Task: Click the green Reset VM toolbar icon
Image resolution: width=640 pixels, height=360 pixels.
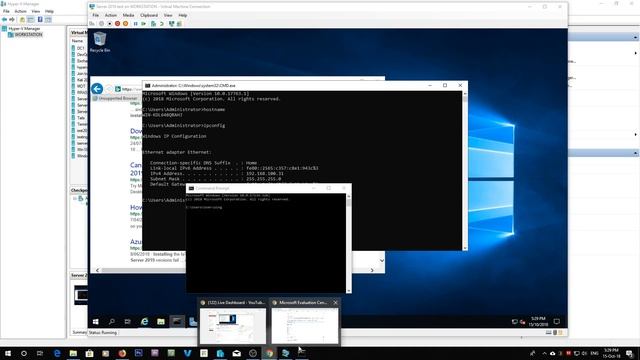Action: [x=144, y=24]
